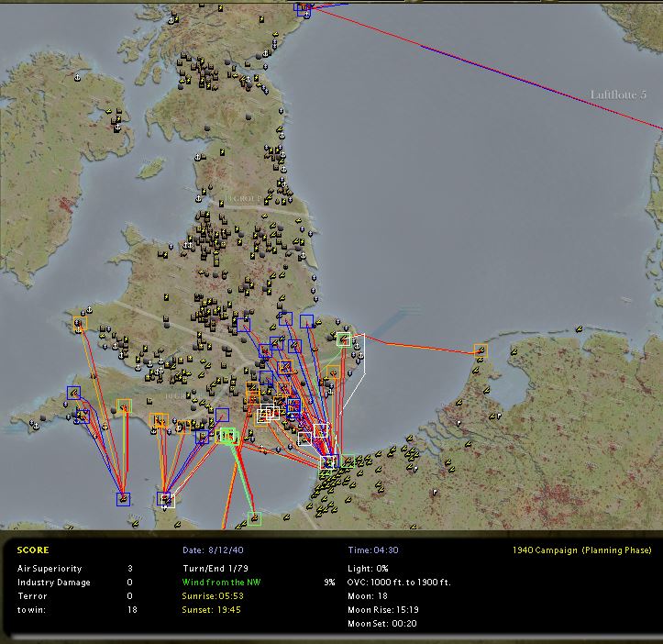Click the SCORE heading
Screen dimensions: 663x644
pyautogui.click(x=33, y=550)
